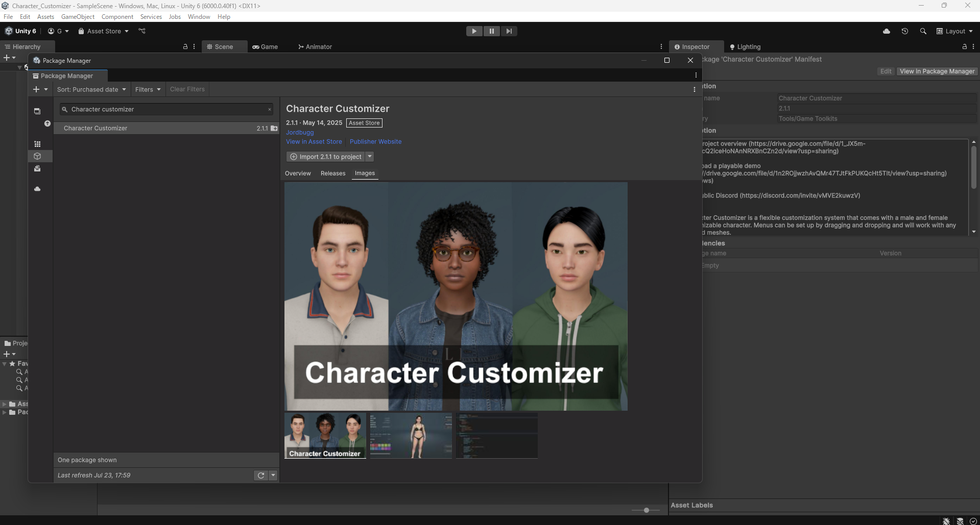
Task: Start Play mode
Action: (474, 31)
